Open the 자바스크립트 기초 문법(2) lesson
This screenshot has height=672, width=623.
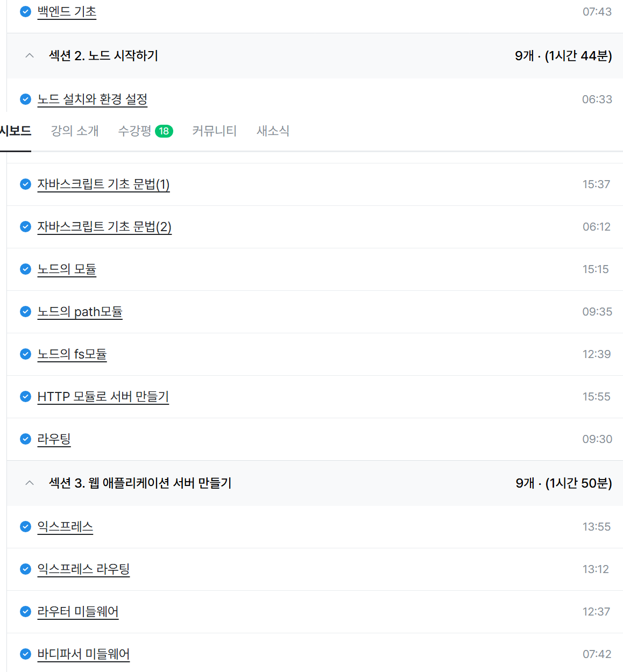click(x=104, y=226)
